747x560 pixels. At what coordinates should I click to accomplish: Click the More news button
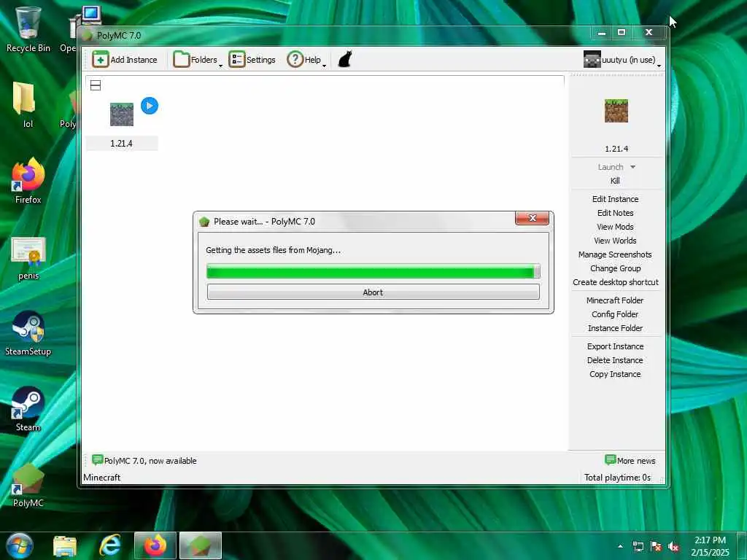pos(630,461)
